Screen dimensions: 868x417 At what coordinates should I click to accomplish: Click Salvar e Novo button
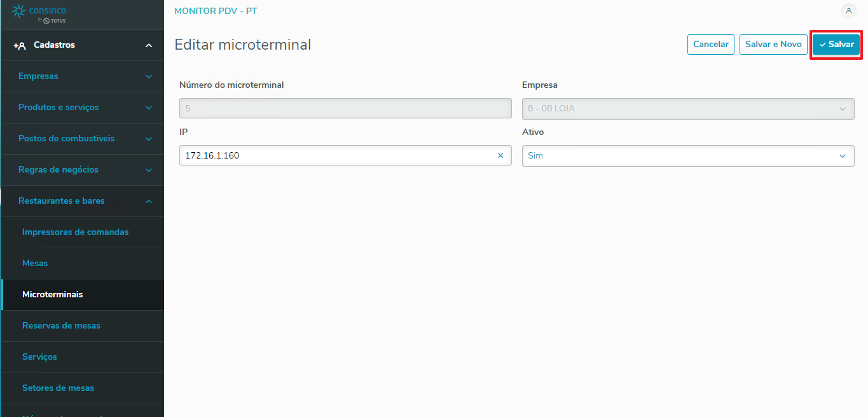[773, 45]
